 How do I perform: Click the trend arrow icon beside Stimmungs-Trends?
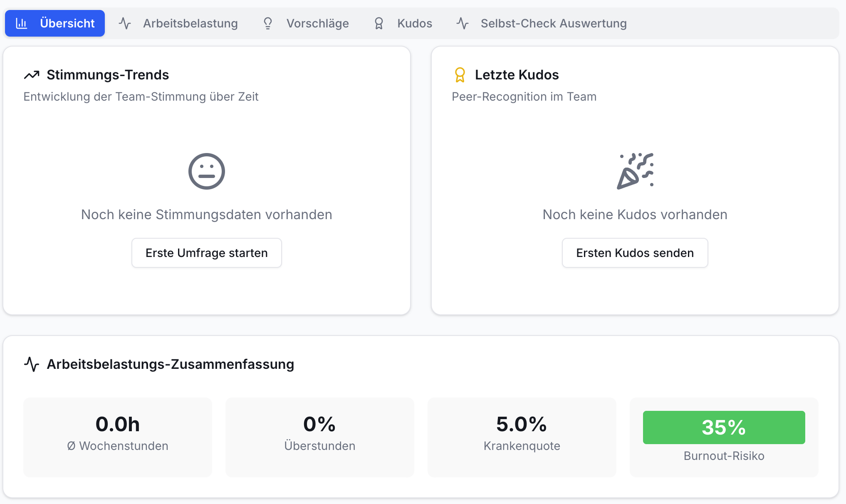pos(32,75)
